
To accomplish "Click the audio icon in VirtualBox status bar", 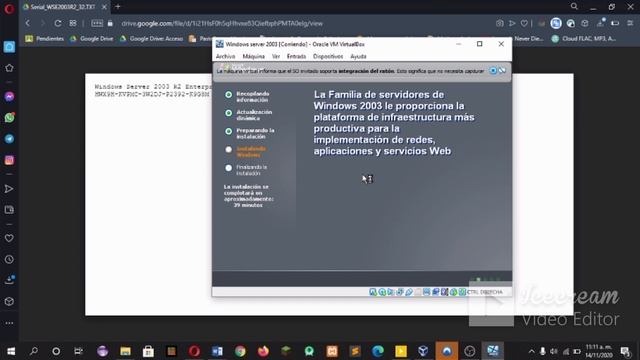I will pyautogui.click(x=391, y=292).
